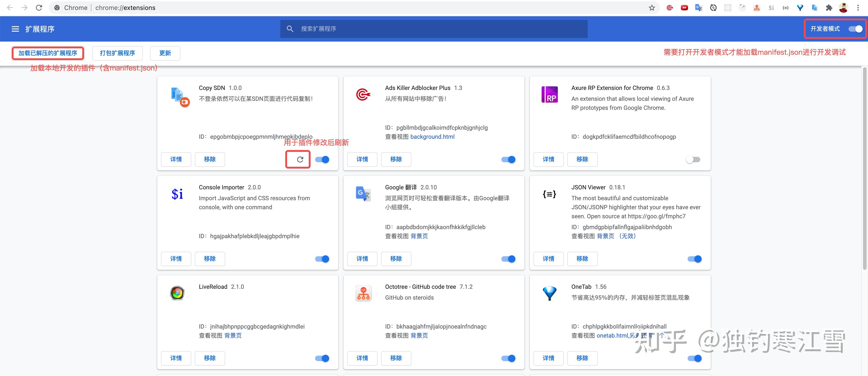868x376 pixels.
Task: Click 移除 on the OneTab card
Action: tap(582, 358)
